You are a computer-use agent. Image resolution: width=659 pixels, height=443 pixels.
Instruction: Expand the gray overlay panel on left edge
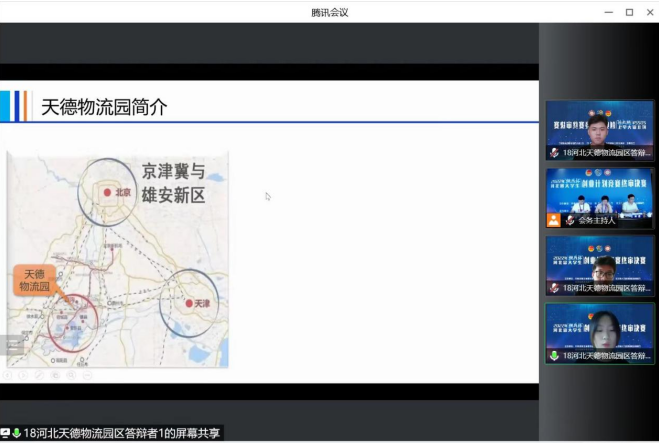[12, 345]
